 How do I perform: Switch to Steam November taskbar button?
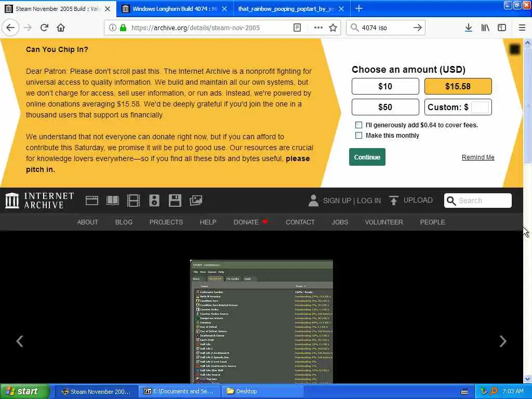tap(96, 392)
